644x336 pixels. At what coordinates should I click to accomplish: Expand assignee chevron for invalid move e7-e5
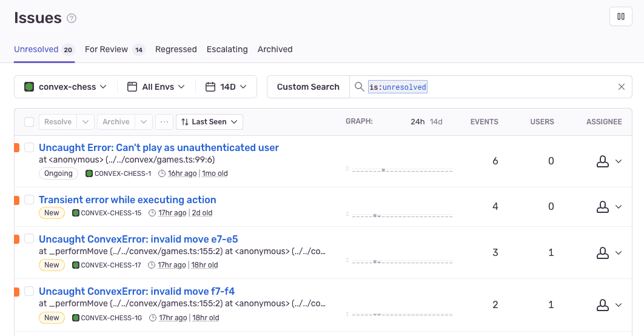(x=619, y=253)
